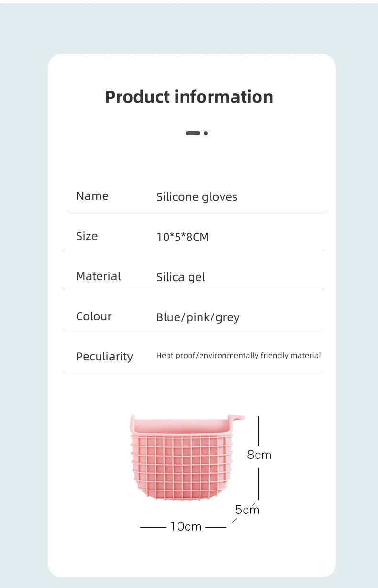Click the Peculiarity row label

[x=104, y=357]
